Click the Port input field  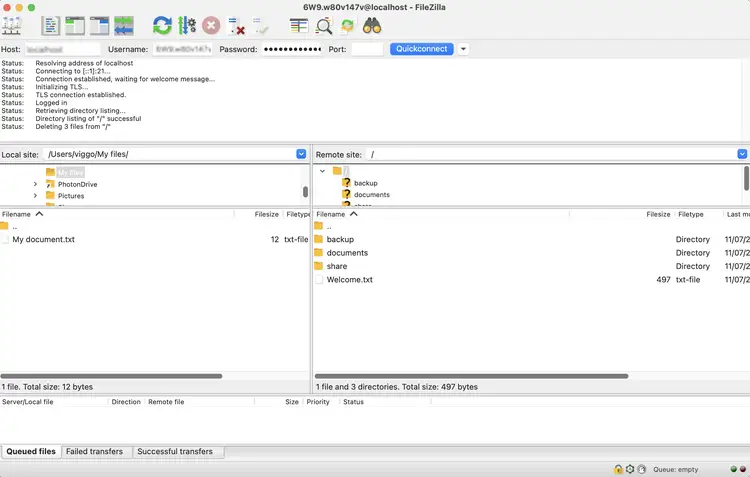(x=367, y=49)
